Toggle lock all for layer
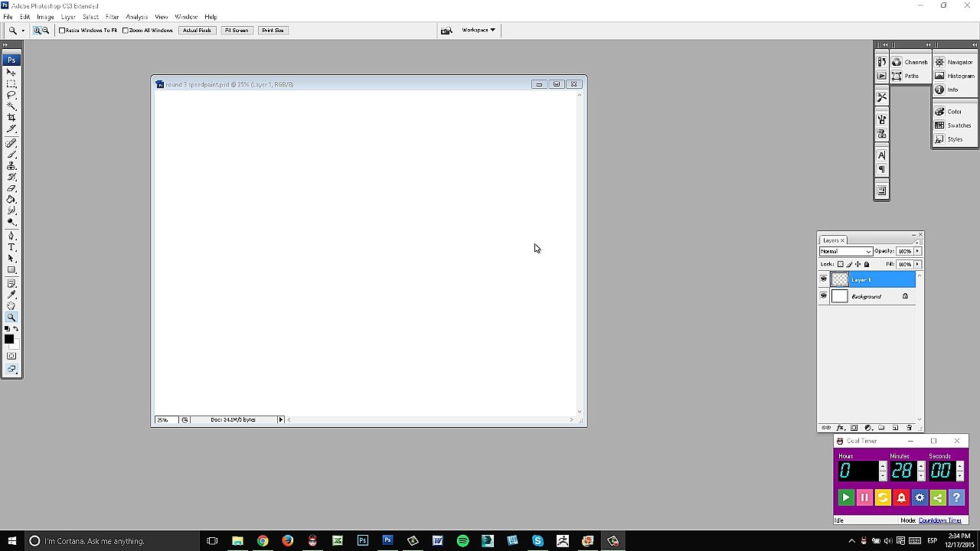 [x=866, y=264]
